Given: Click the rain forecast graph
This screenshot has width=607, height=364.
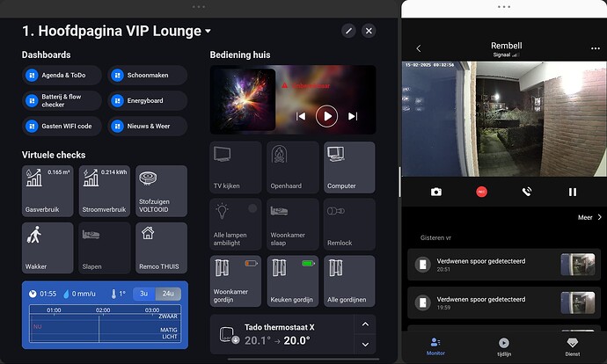Looking at the screenshot, I should pyautogui.click(x=105, y=324).
